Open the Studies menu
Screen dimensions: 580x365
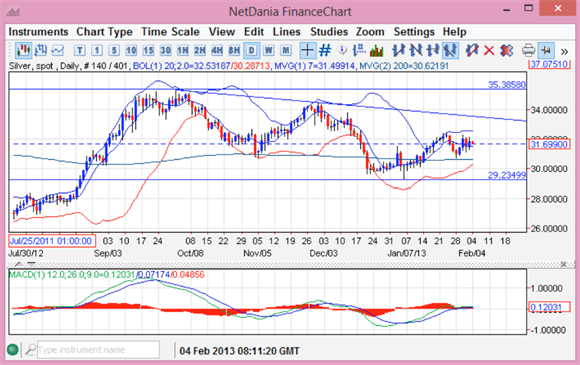(x=329, y=32)
